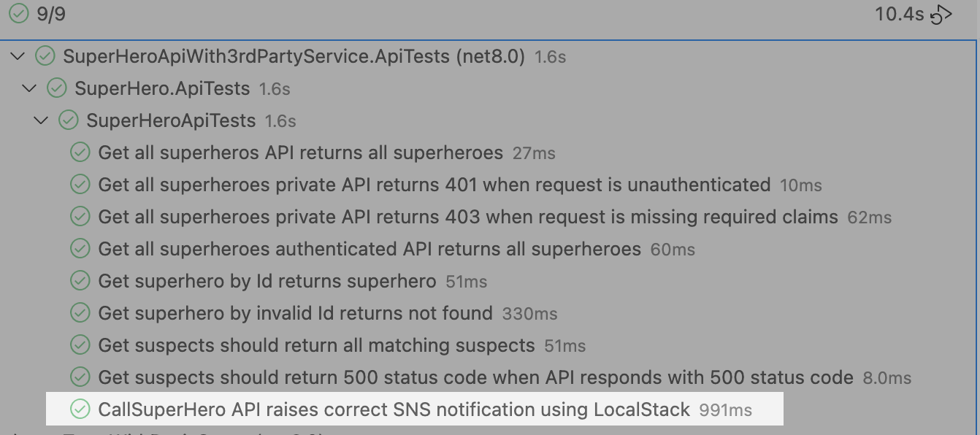Viewport: 980px width, 435px height.
Task: Select 'Get all superheros API returns all superheroes' test
Action: (301, 153)
